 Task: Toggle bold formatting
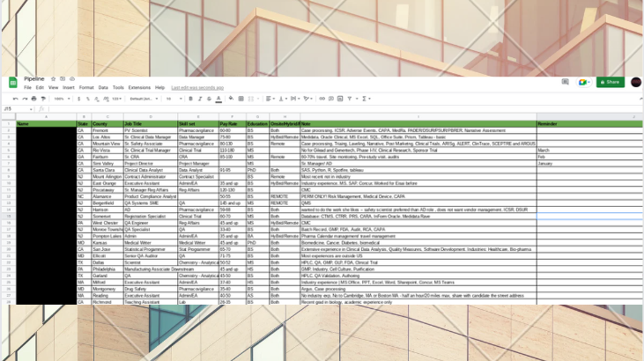(x=190, y=99)
